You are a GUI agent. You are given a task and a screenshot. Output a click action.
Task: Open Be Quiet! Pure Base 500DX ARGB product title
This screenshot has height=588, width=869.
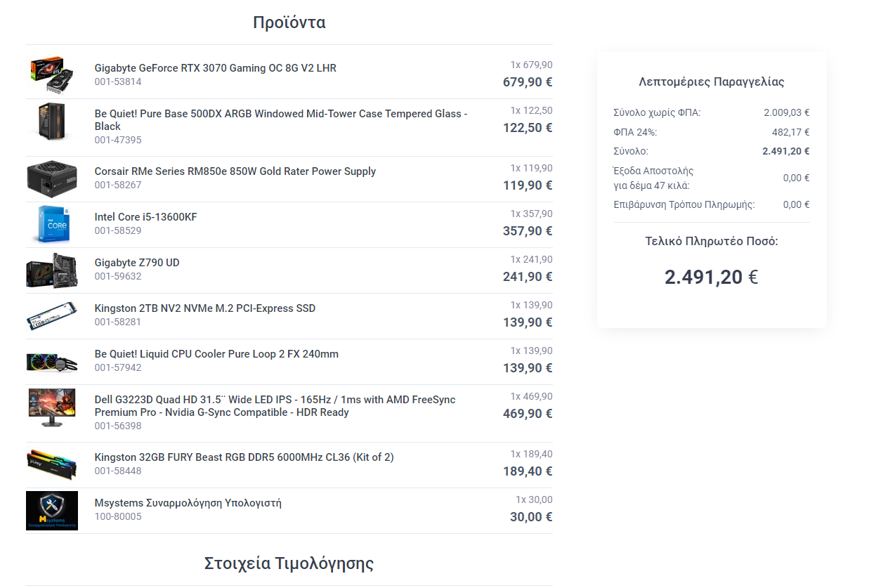pyautogui.click(x=281, y=120)
